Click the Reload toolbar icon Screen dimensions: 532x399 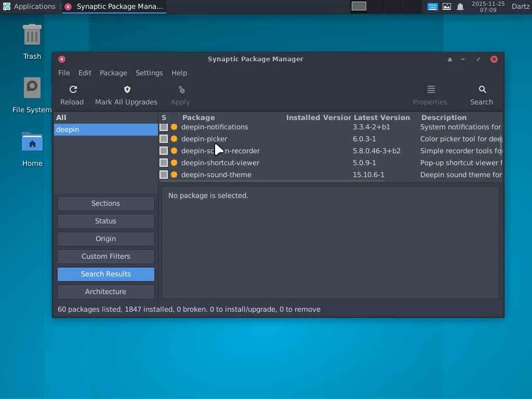(73, 89)
